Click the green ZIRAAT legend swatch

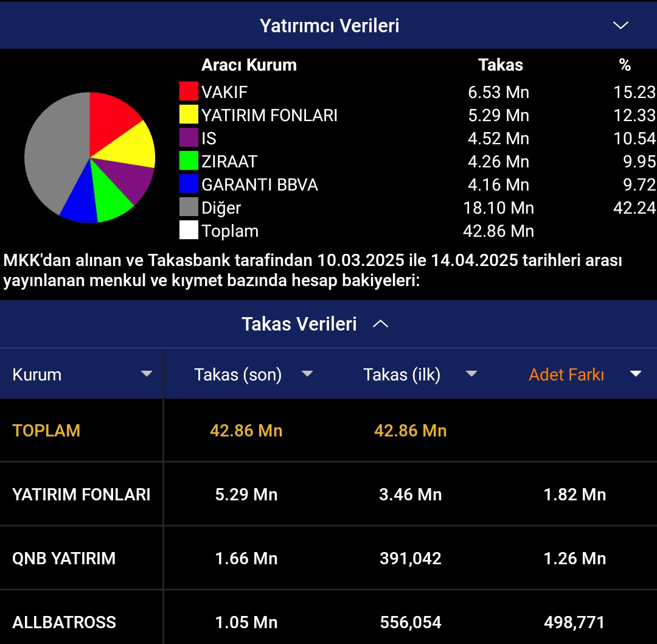point(189,160)
